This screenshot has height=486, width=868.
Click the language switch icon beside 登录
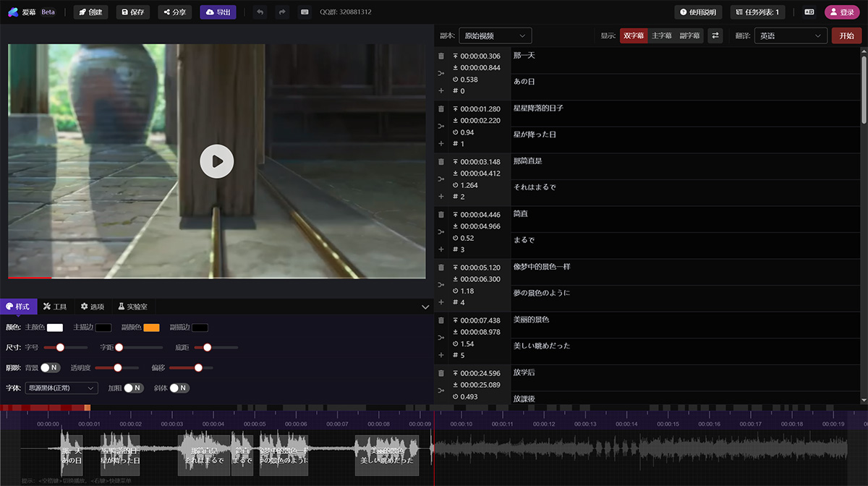(809, 12)
